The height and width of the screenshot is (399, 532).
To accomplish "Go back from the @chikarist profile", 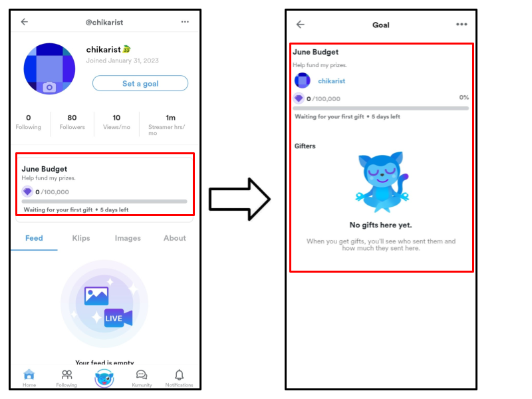I will pos(25,22).
